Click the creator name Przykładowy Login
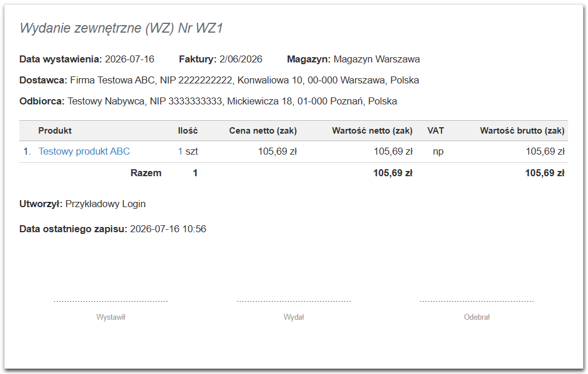This screenshot has width=588, height=374. 105,204
